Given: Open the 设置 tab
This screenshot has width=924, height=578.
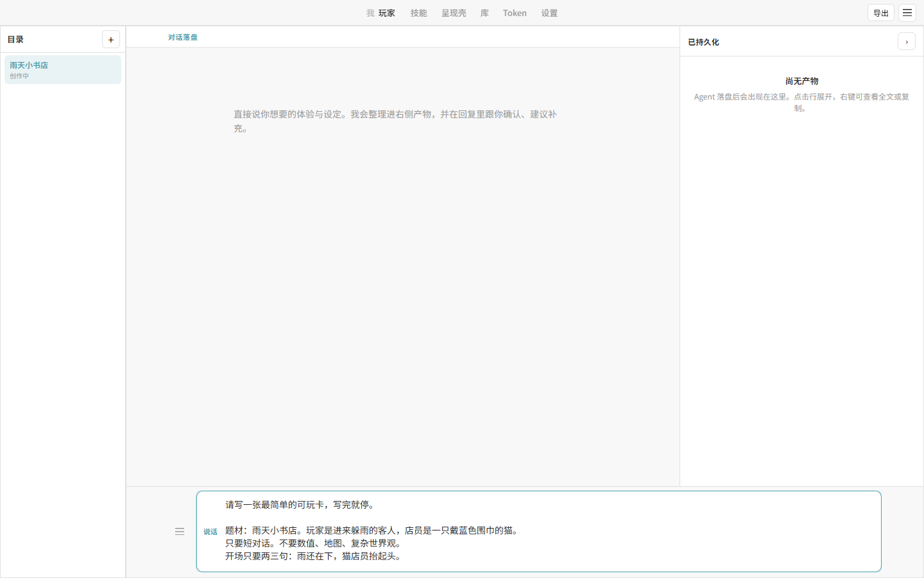Looking at the screenshot, I should 549,13.
